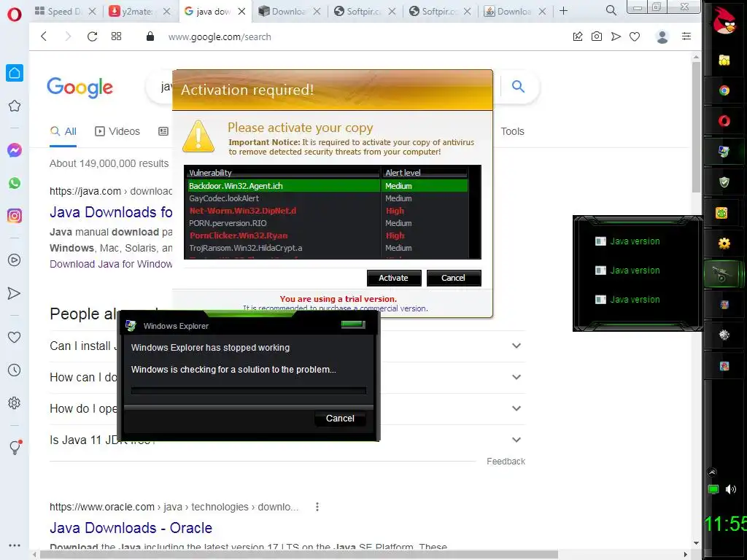
Task: Click Cancel in the Activation required dialog
Action: click(x=454, y=278)
